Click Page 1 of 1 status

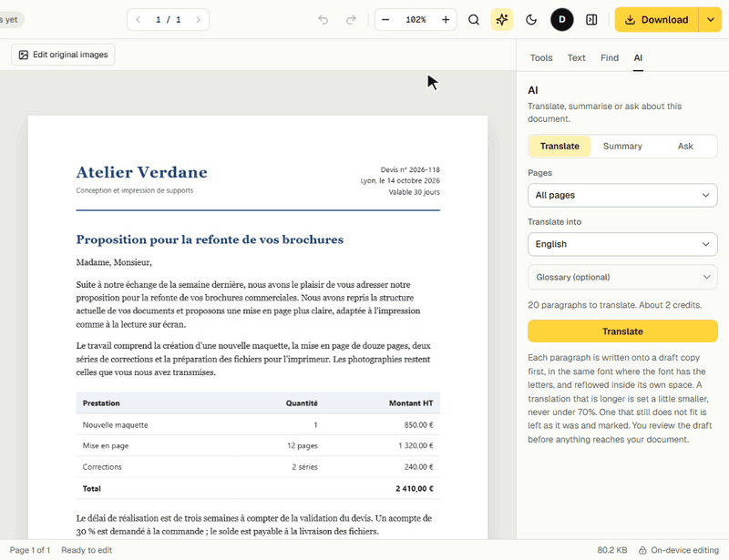pos(30,550)
